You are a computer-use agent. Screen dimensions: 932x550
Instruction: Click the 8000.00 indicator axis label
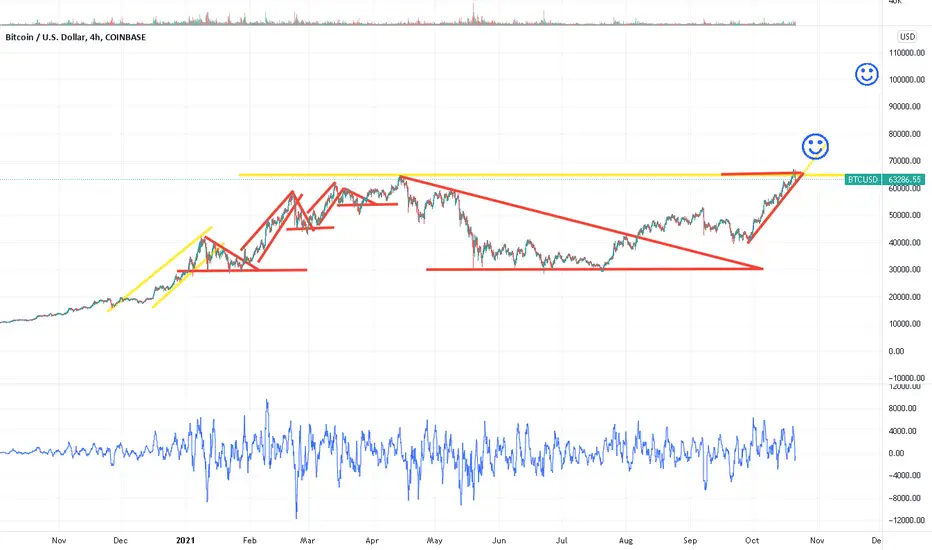pos(902,408)
